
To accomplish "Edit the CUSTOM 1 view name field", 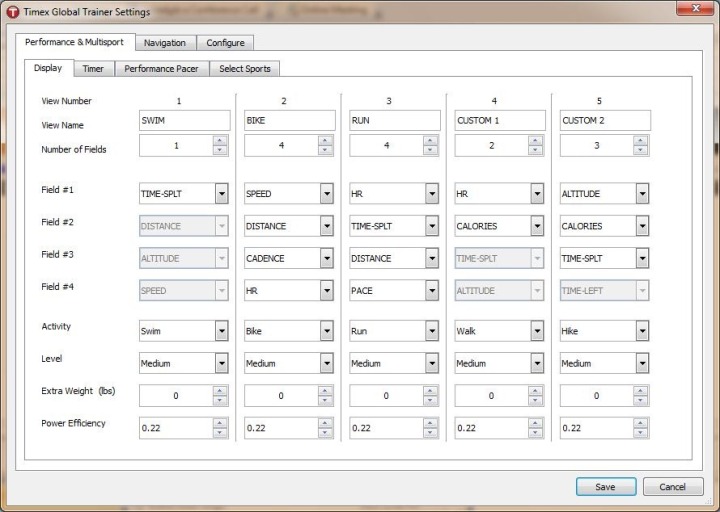I will pyautogui.click(x=500, y=120).
